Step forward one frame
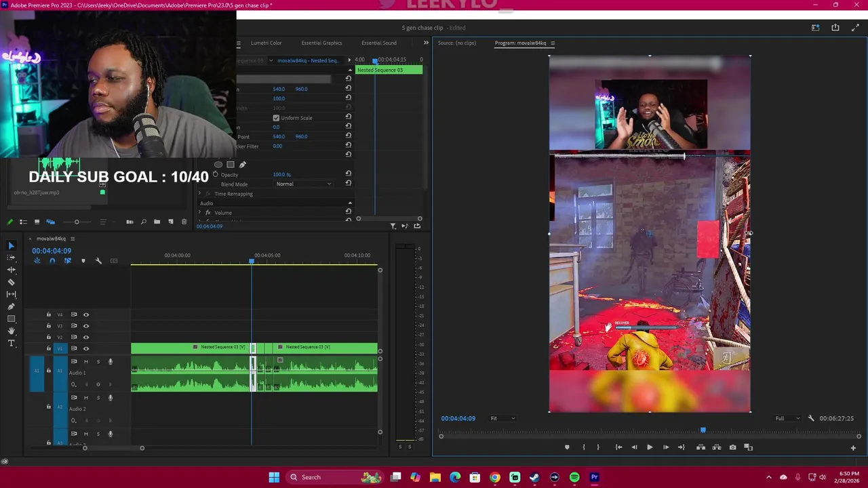The image size is (868, 488). coord(666,447)
